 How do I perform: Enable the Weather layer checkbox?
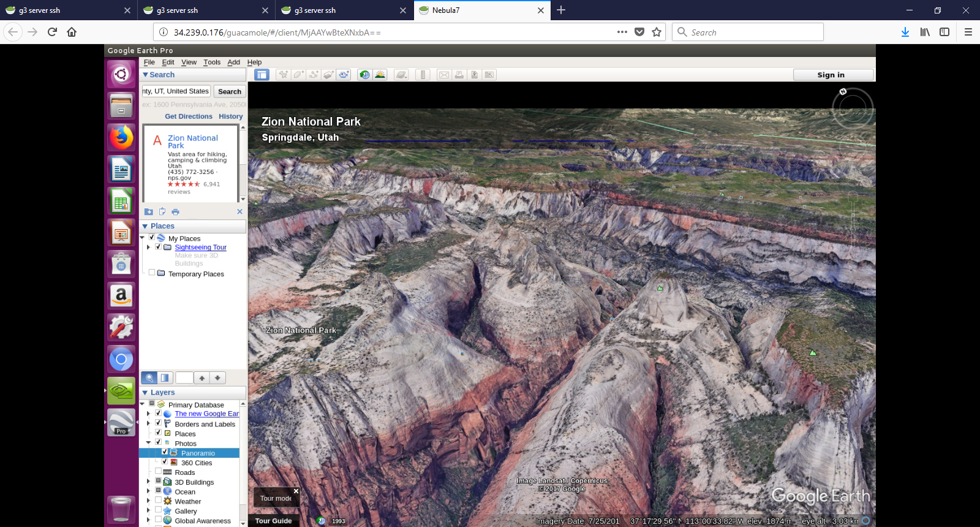pyautogui.click(x=158, y=500)
